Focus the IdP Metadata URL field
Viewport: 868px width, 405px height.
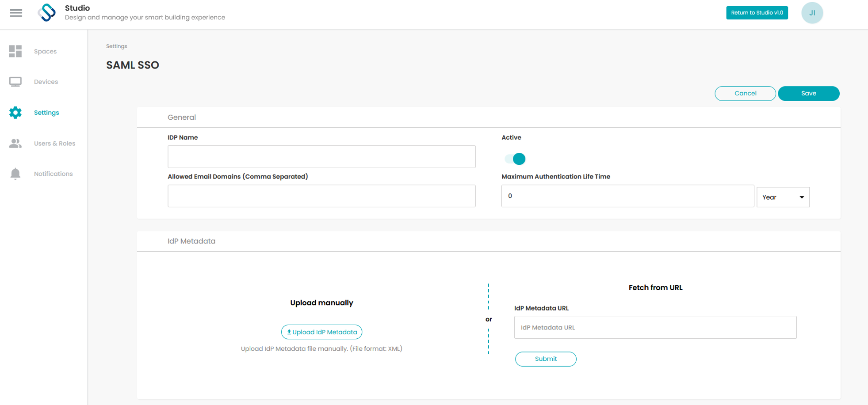655,327
